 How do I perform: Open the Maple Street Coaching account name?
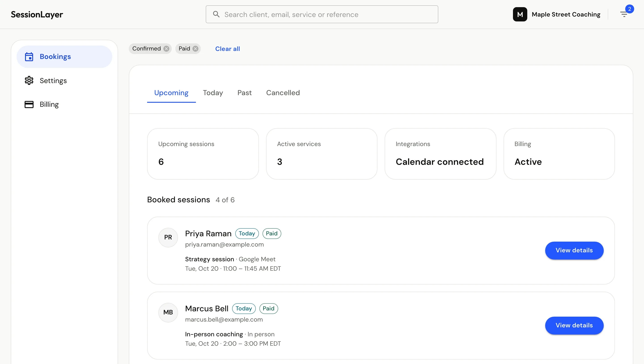point(566,15)
